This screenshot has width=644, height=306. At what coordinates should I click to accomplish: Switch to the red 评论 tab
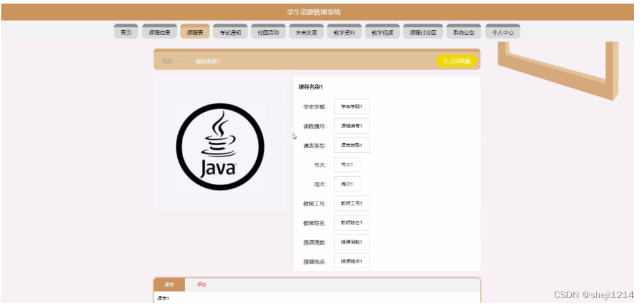pyautogui.click(x=202, y=284)
